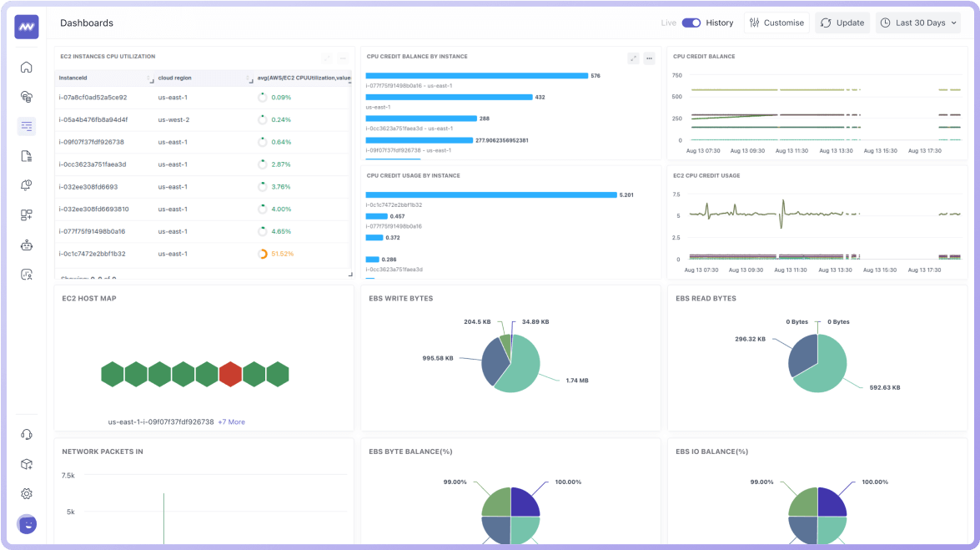Sort by the cloud region column arrows
This screenshot has width=980, height=550.
click(x=249, y=78)
